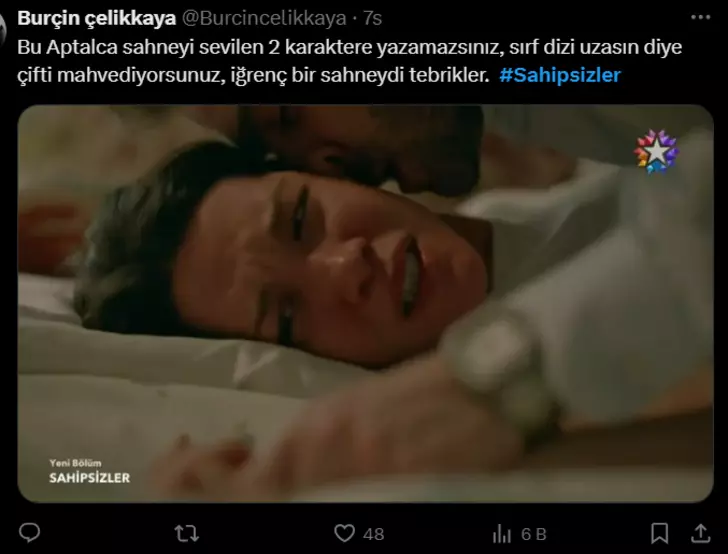Open view analytics bar chart icon
Viewport: 728px width, 554px height.
(501, 534)
